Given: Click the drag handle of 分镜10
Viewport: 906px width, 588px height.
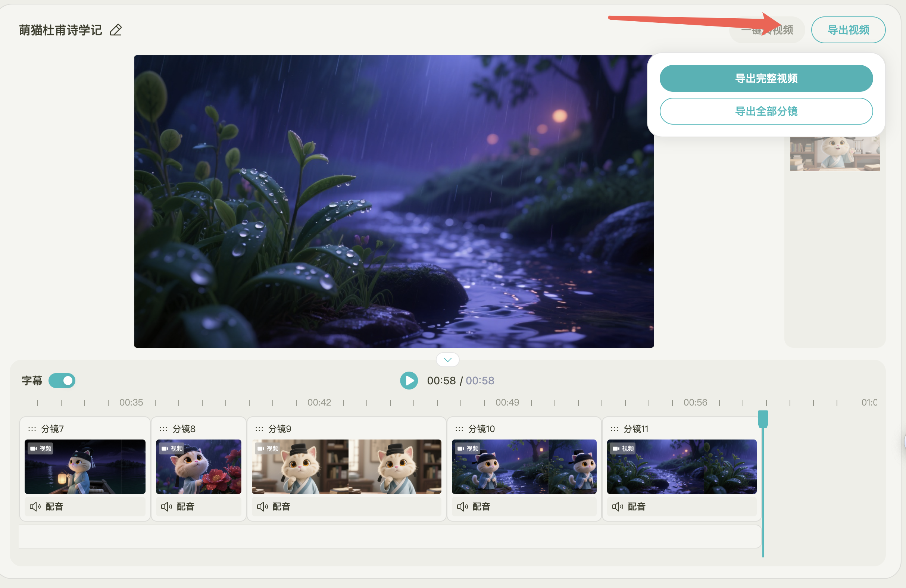Looking at the screenshot, I should click(459, 429).
